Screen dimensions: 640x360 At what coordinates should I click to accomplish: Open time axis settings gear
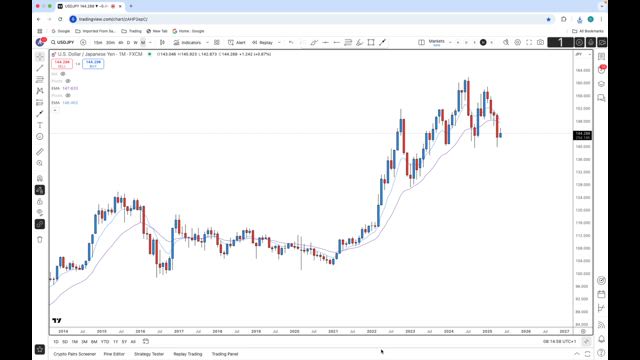pos(583,331)
